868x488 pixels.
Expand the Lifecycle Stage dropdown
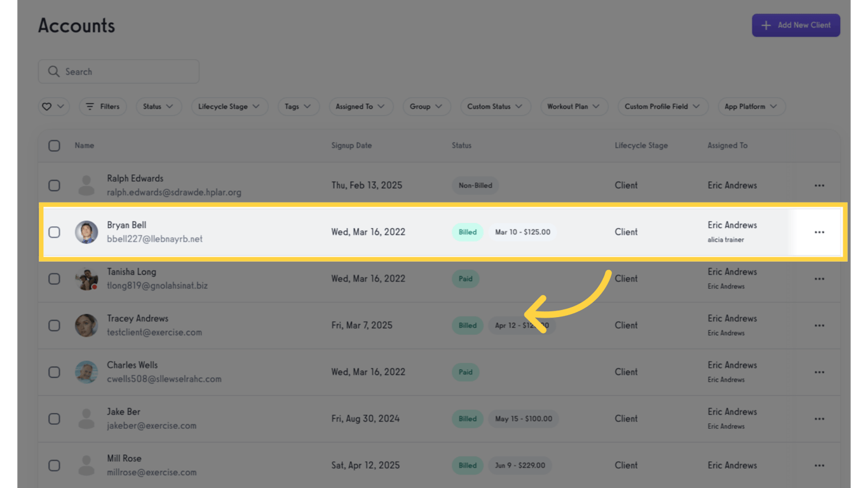tap(229, 106)
